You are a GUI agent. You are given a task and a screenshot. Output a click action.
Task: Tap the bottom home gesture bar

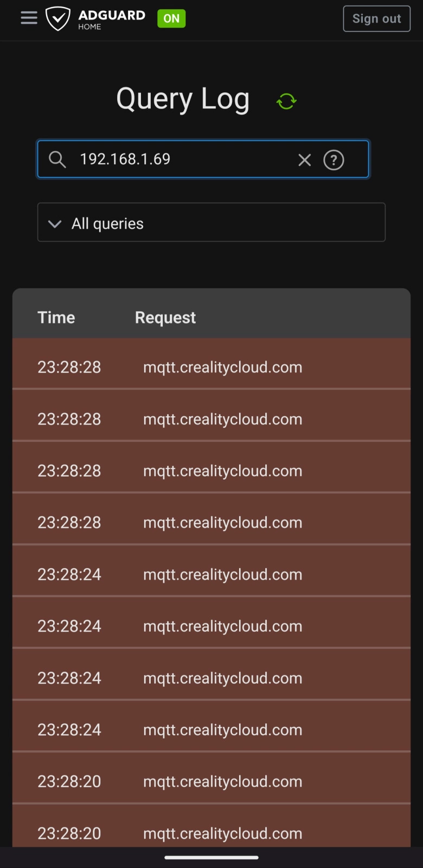(x=211, y=858)
